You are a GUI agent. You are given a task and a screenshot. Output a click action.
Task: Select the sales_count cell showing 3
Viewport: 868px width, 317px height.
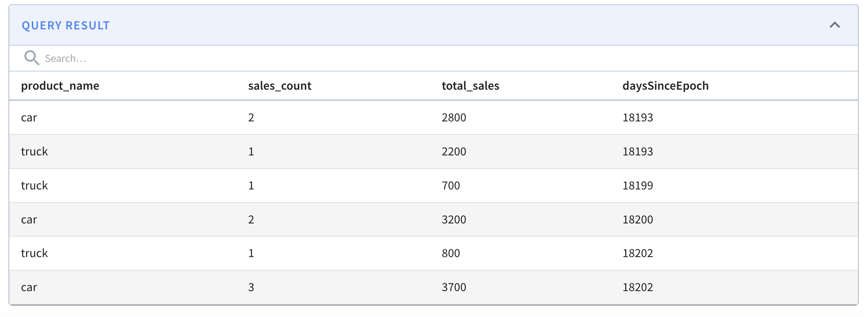[251, 287]
